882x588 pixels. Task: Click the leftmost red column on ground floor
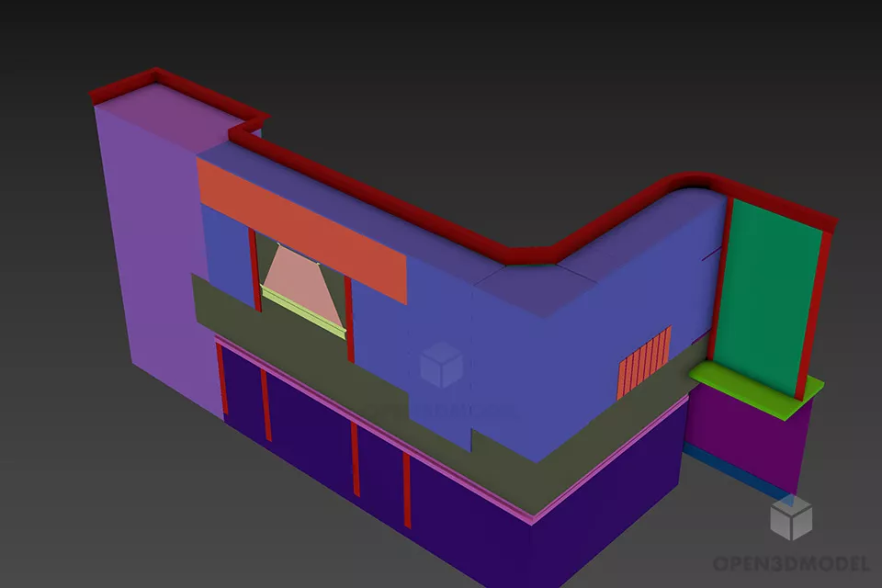pos(221,379)
